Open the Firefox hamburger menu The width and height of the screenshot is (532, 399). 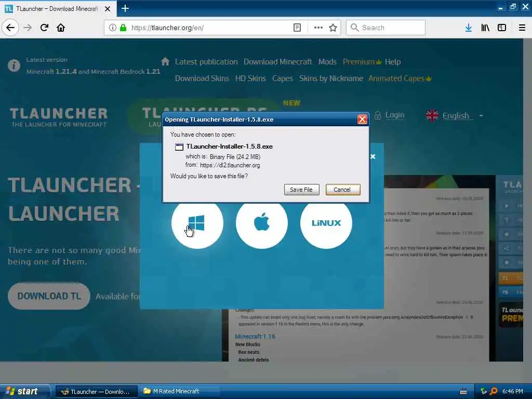coord(522,28)
